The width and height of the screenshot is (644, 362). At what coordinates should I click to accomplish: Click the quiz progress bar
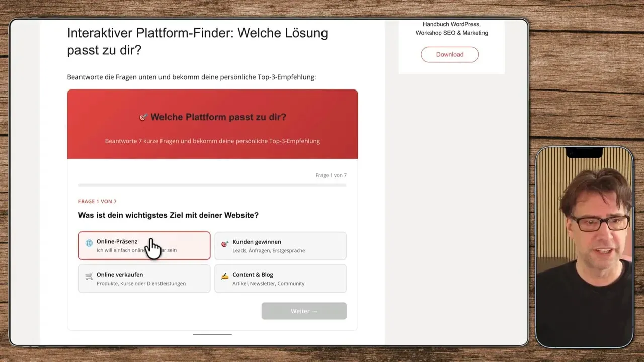click(212, 185)
